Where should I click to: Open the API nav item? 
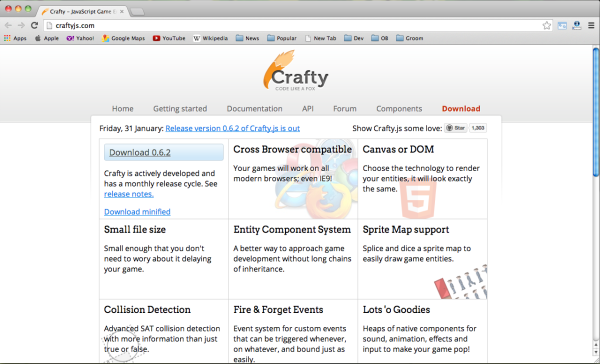(308, 109)
